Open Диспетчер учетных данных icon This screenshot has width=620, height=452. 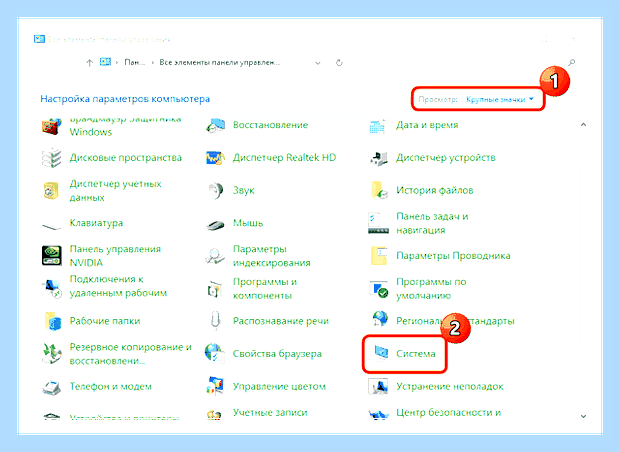[x=51, y=191]
